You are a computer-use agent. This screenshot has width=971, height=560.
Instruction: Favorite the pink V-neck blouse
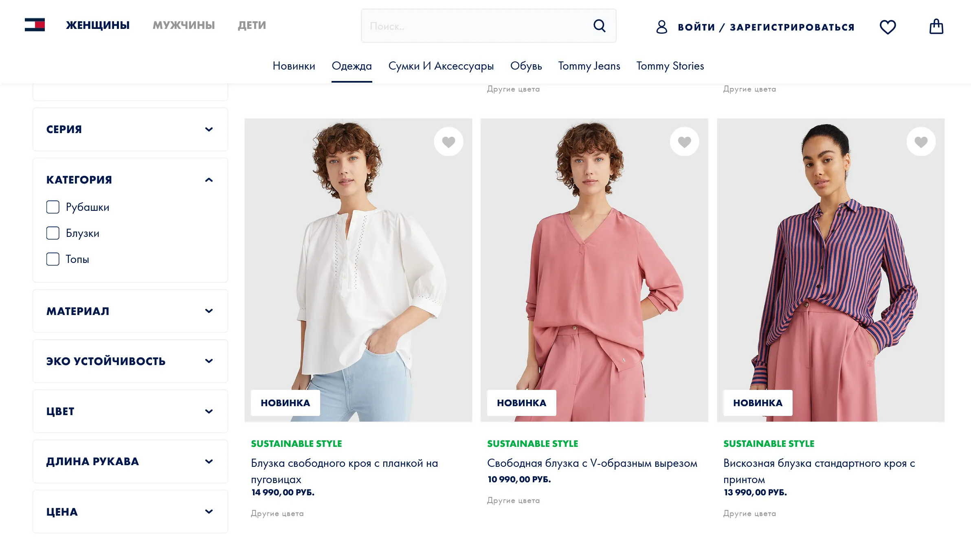coord(685,142)
